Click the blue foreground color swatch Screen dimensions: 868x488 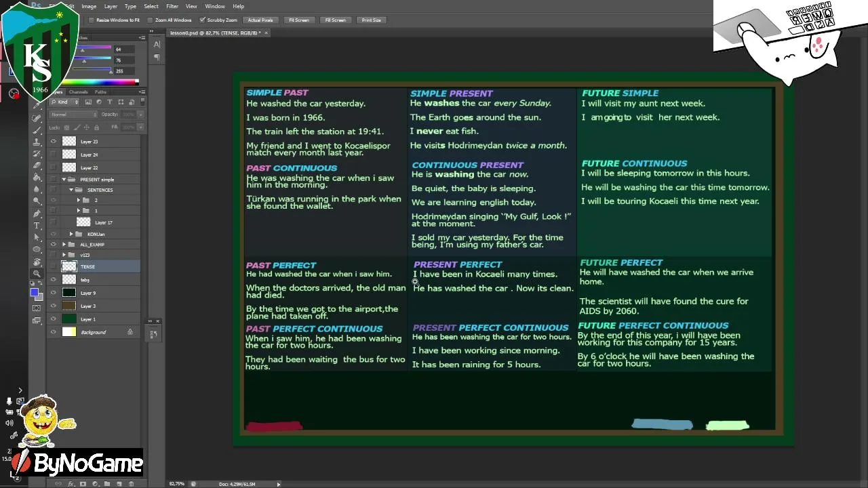point(34,292)
